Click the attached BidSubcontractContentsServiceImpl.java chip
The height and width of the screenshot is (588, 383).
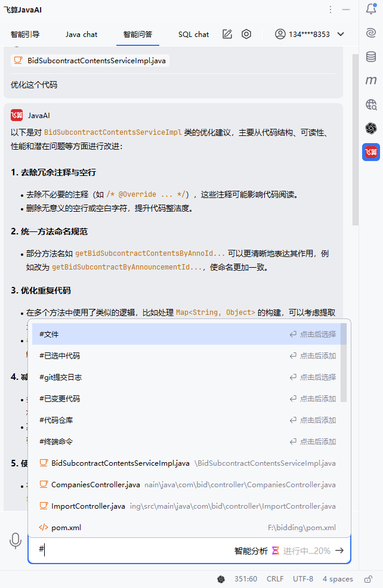pyautogui.click(x=90, y=60)
